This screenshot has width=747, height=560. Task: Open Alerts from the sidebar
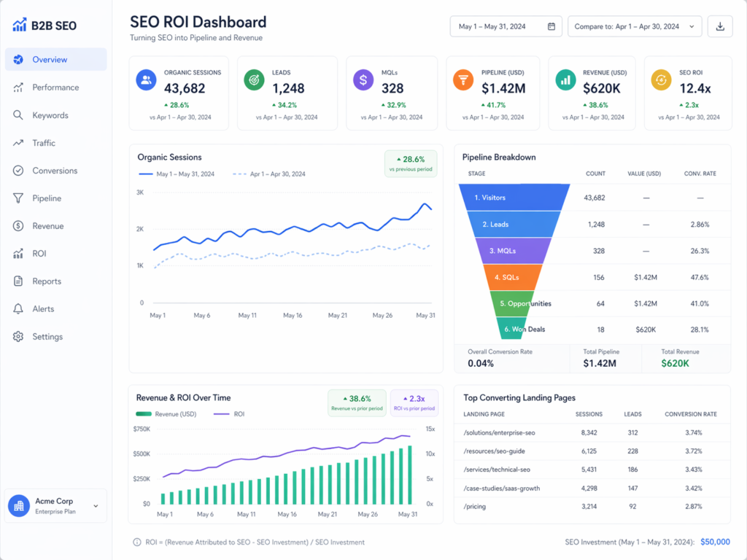[x=55, y=308]
